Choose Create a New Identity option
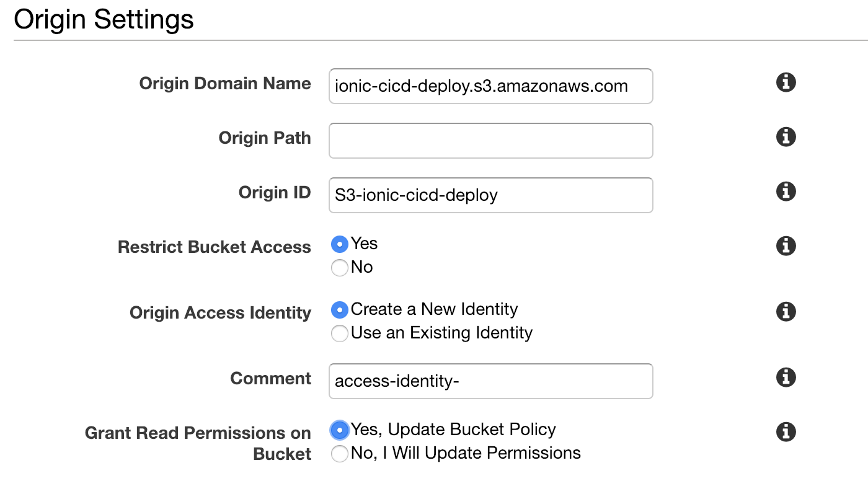This screenshot has height=481, width=868. click(x=340, y=310)
